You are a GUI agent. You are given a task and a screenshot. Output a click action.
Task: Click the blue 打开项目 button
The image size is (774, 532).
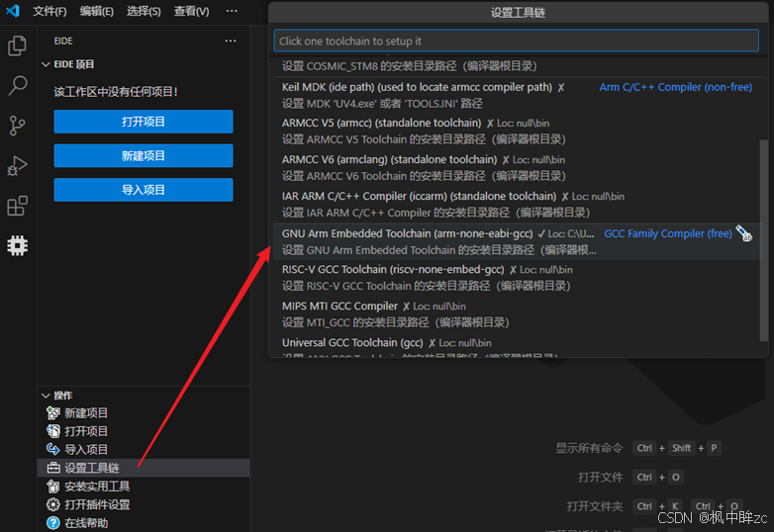tap(144, 122)
